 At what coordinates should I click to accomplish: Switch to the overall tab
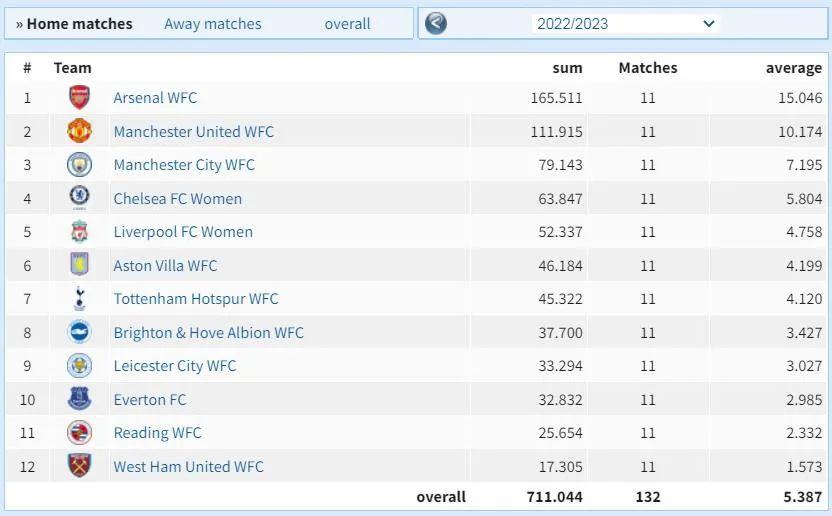[x=347, y=24]
